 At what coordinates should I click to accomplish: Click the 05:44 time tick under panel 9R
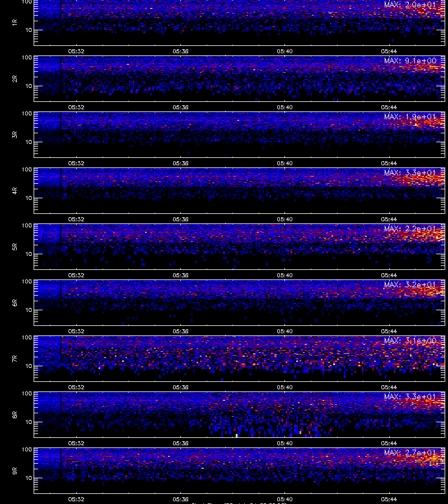[389, 499]
